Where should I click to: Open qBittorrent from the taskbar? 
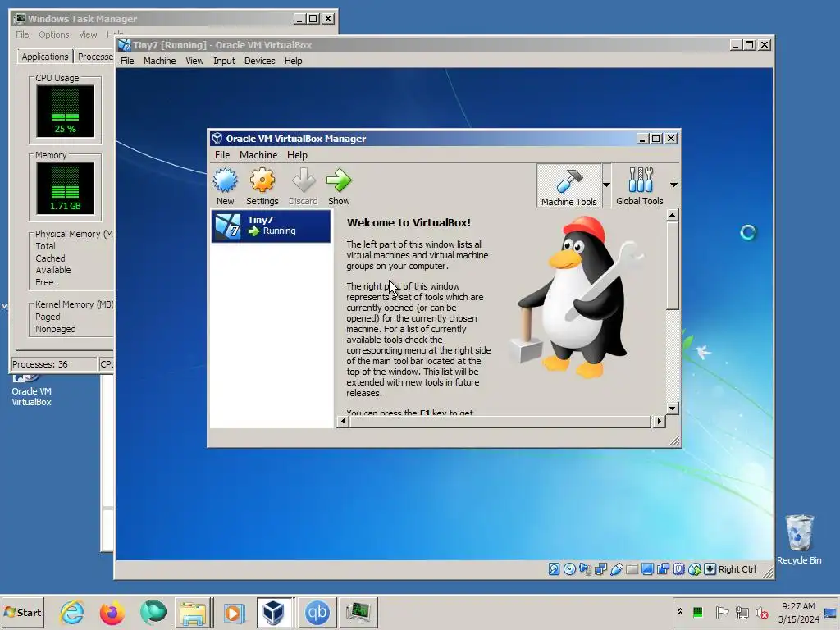tap(317, 612)
